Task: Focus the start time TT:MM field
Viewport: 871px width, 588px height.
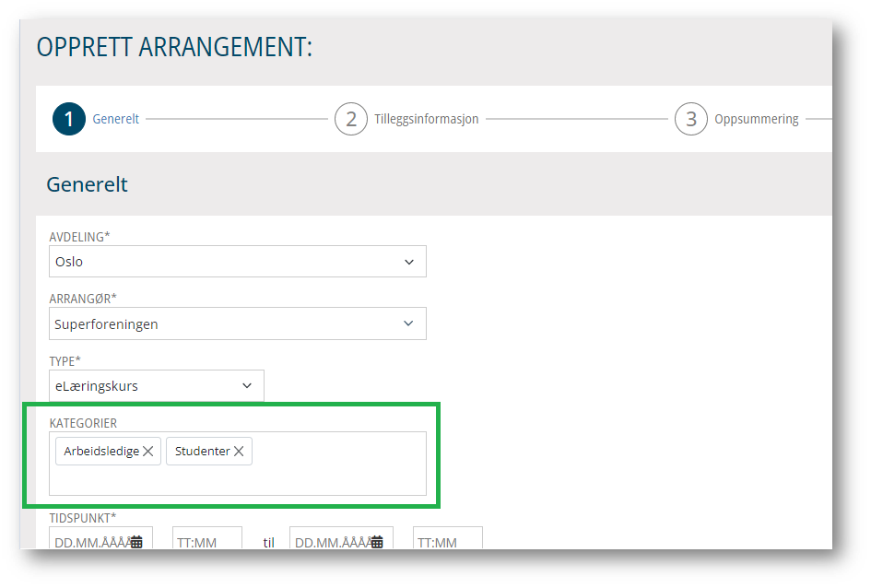Action: tap(207, 538)
